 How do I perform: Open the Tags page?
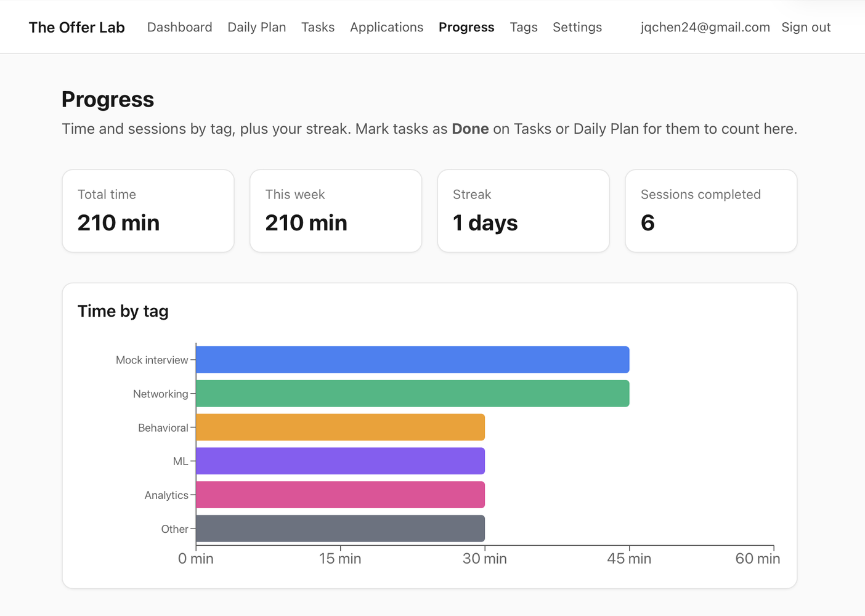point(524,27)
